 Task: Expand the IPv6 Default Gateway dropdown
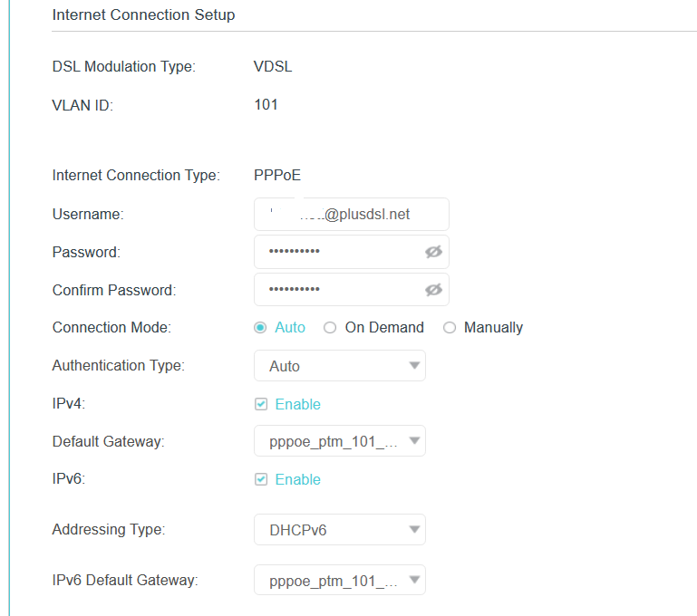(339, 581)
